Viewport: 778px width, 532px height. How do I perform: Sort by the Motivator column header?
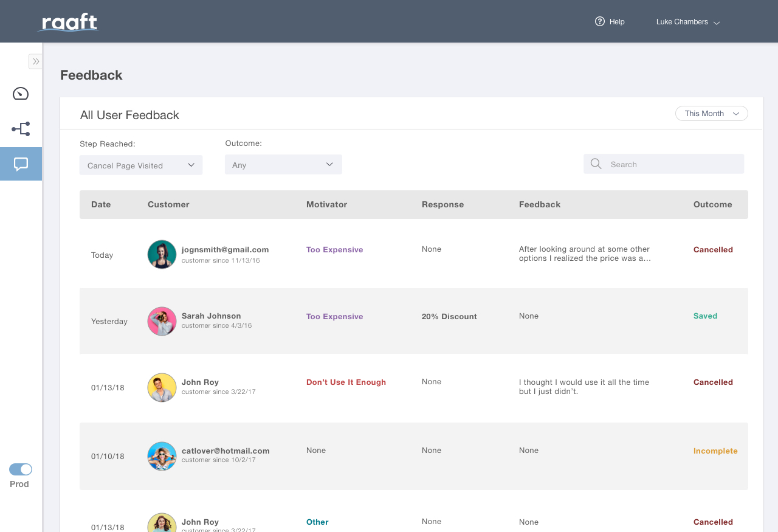coord(326,204)
